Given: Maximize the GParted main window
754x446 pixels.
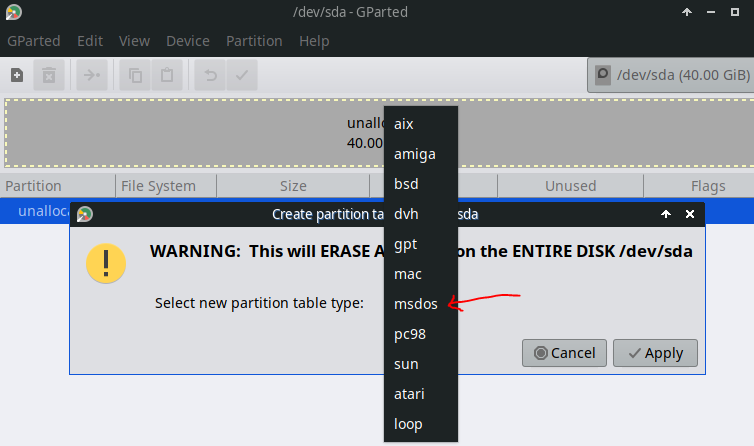Looking at the screenshot, I should [x=735, y=12].
